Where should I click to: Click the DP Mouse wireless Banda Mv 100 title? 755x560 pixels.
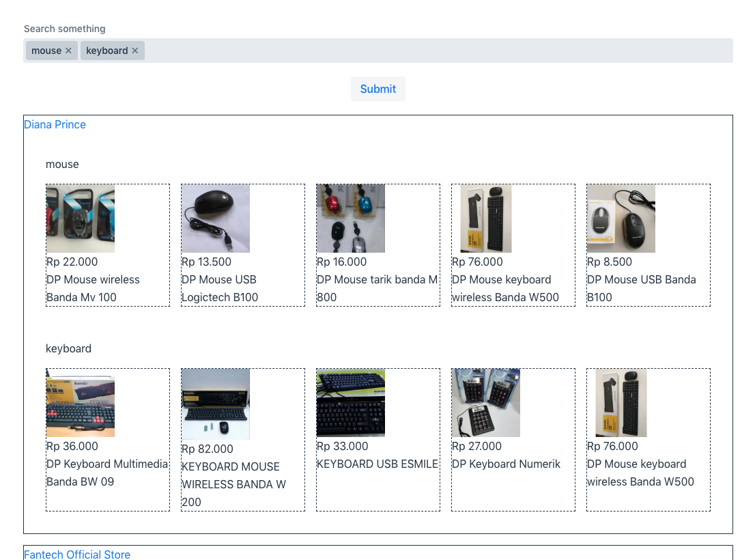pos(93,288)
